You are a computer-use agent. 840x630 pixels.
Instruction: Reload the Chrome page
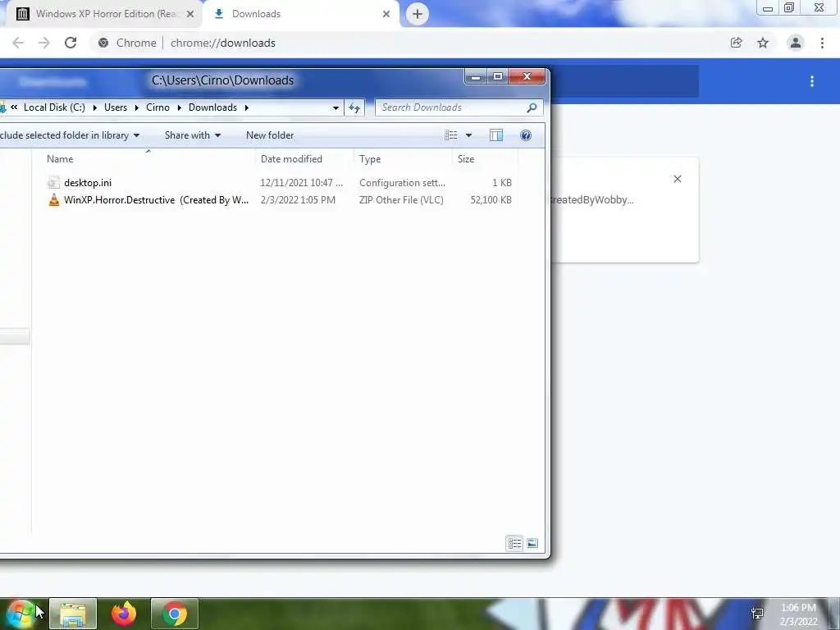pos(71,43)
